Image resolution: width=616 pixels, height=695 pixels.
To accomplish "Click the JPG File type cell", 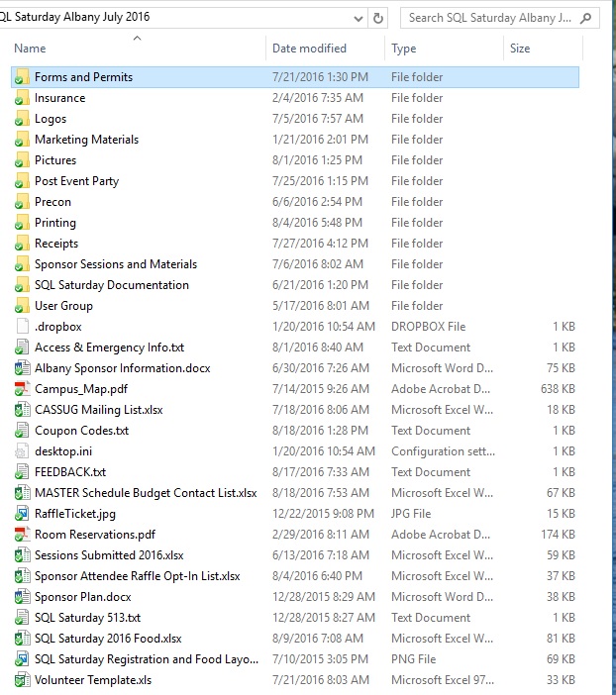I will [x=411, y=513].
